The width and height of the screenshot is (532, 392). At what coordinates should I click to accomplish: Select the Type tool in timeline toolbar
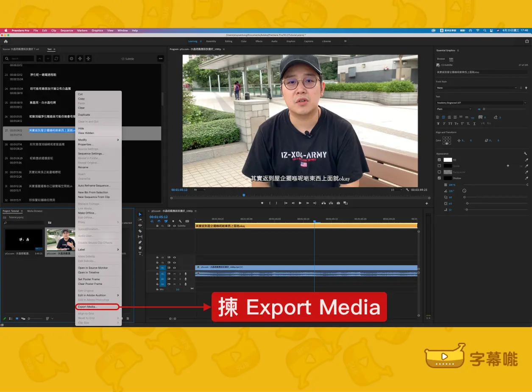(140, 253)
